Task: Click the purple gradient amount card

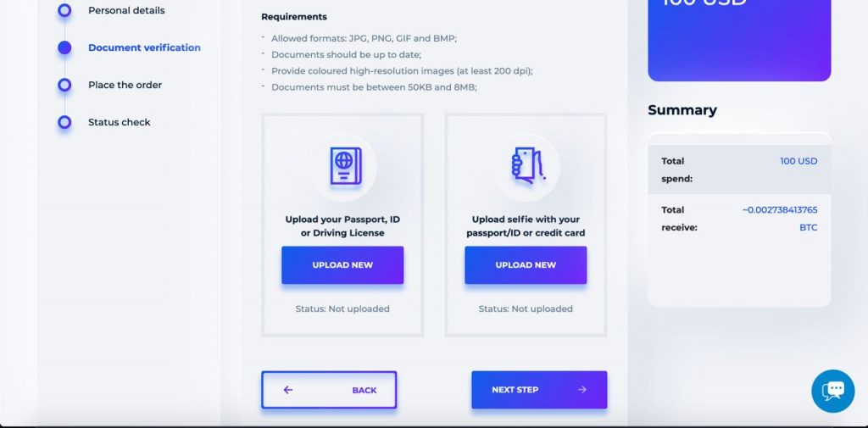Action: click(739, 39)
